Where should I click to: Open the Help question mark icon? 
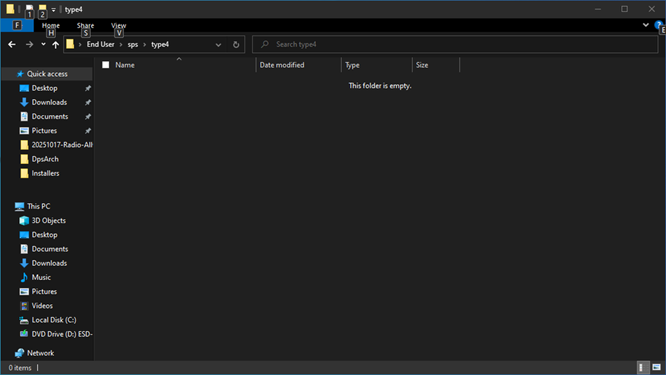click(658, 25)
